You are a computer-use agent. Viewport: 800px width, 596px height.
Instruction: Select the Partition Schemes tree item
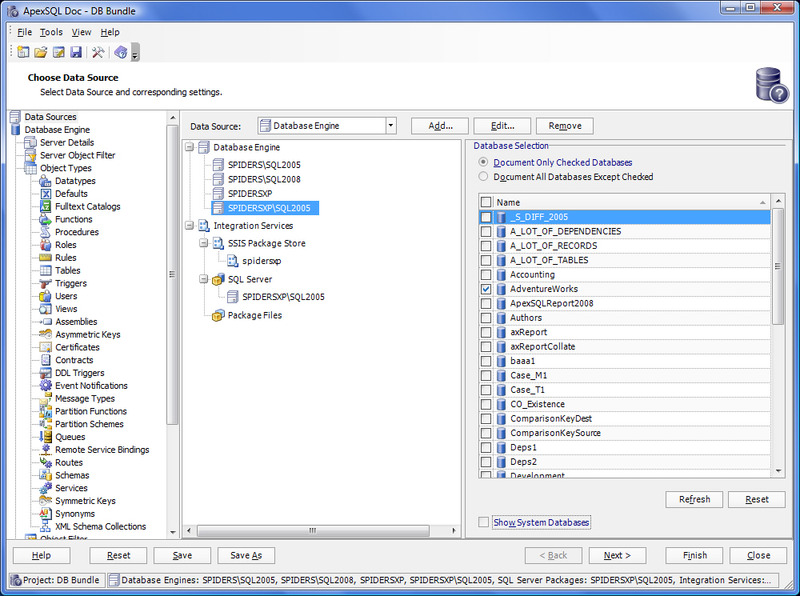pyautogui.click(x=89, y=424)
